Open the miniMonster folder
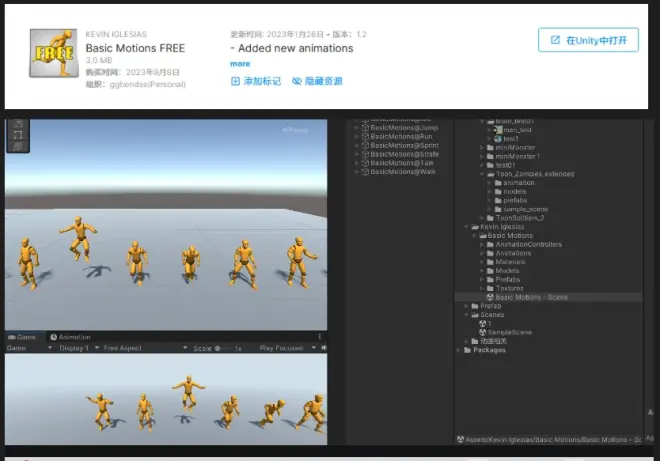This screenshot has height=461, width=660. pyautogui.click(x=511, y=147)
